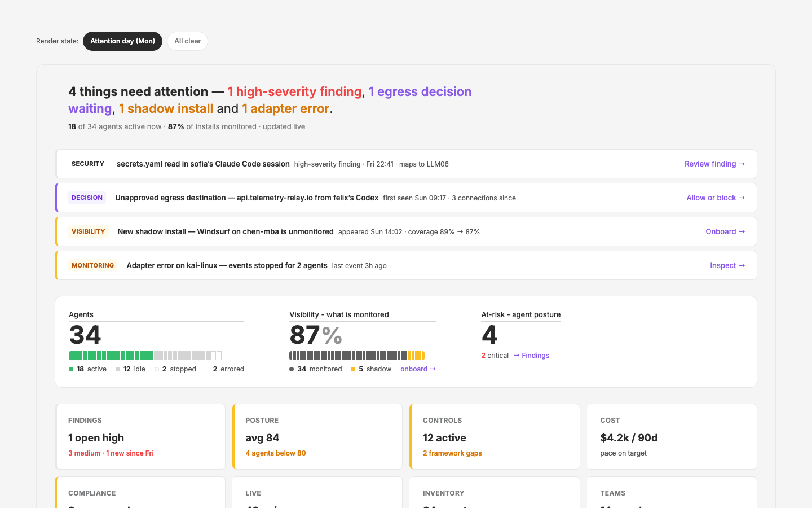812x508 pixels.
Task: Open the POSTURE card
Action: pyautogui.click(x=317, y=436)
